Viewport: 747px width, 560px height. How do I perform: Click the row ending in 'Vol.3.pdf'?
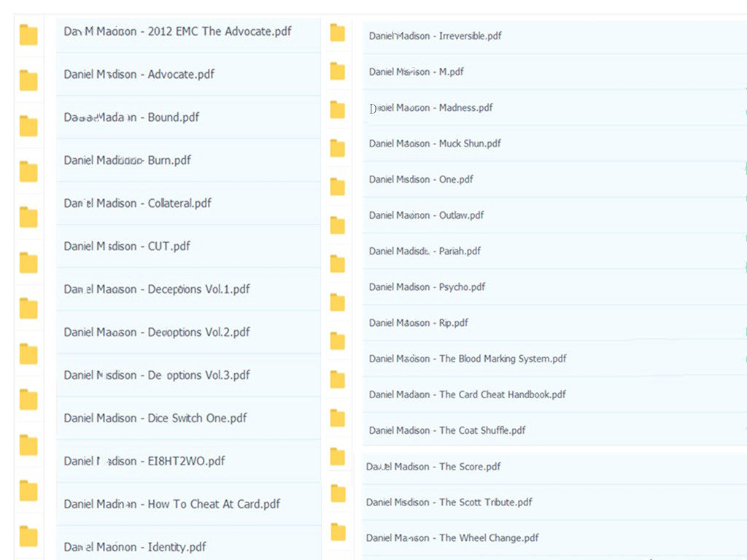(188, 376)
